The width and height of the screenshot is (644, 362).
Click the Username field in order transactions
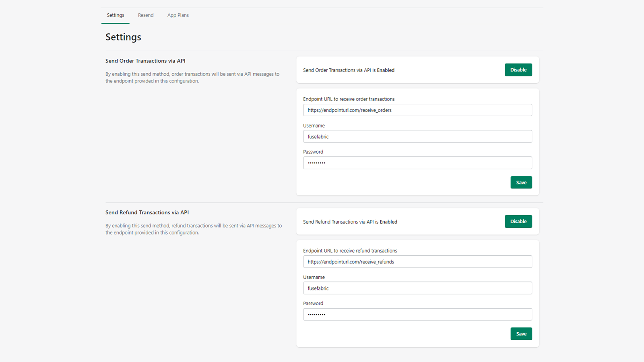pos(417,136)
